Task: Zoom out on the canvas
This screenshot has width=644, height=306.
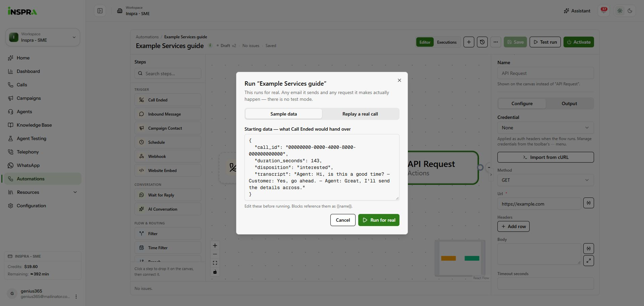Action: pyautogui.click(x=215, y=254)
